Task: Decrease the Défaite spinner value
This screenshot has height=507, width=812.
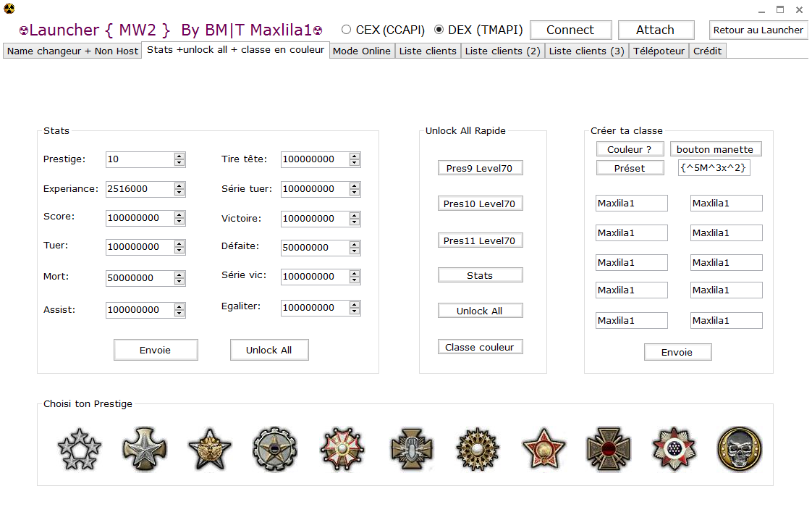Action: pos(354,251)
